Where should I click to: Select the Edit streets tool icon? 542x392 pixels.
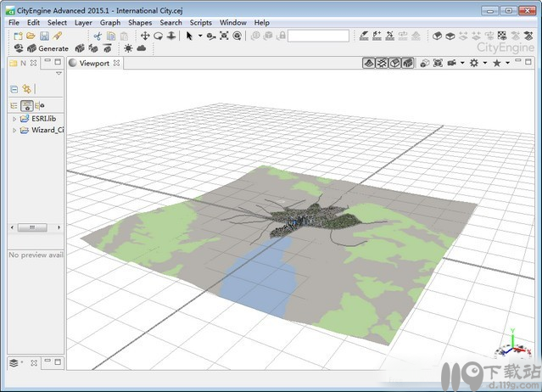[x=390, y=36]
